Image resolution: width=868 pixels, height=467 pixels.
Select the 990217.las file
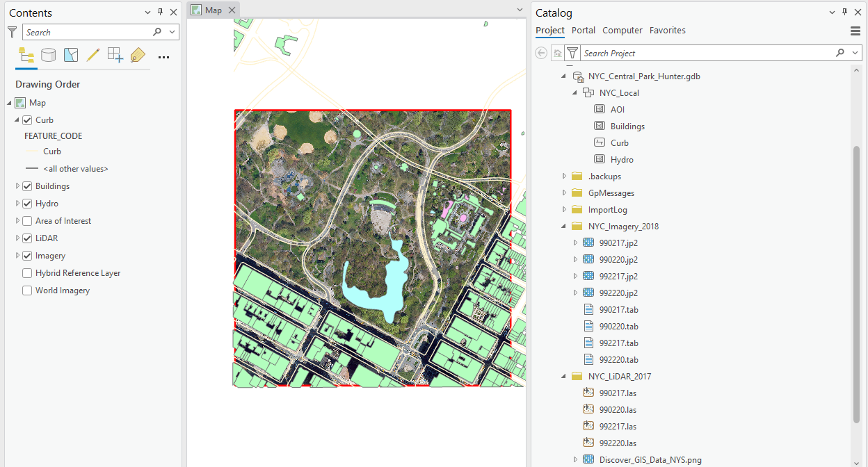click(617, 393)
